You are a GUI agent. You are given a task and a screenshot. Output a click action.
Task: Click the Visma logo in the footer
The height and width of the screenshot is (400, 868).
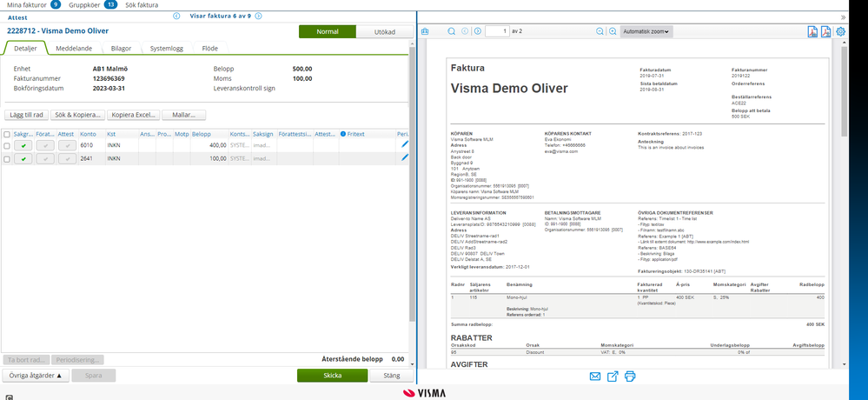(424, 393)
